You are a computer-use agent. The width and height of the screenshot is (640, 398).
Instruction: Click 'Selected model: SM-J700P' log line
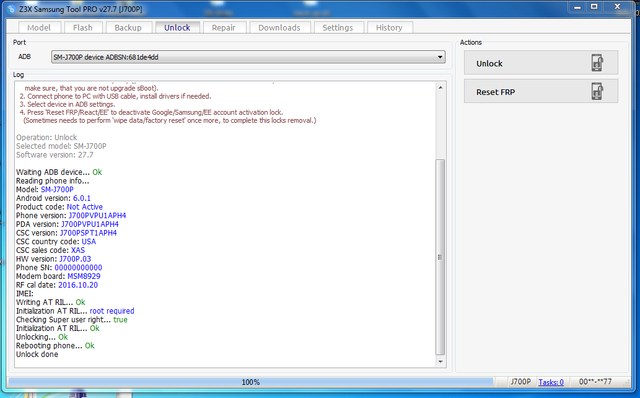coord(61,146)
